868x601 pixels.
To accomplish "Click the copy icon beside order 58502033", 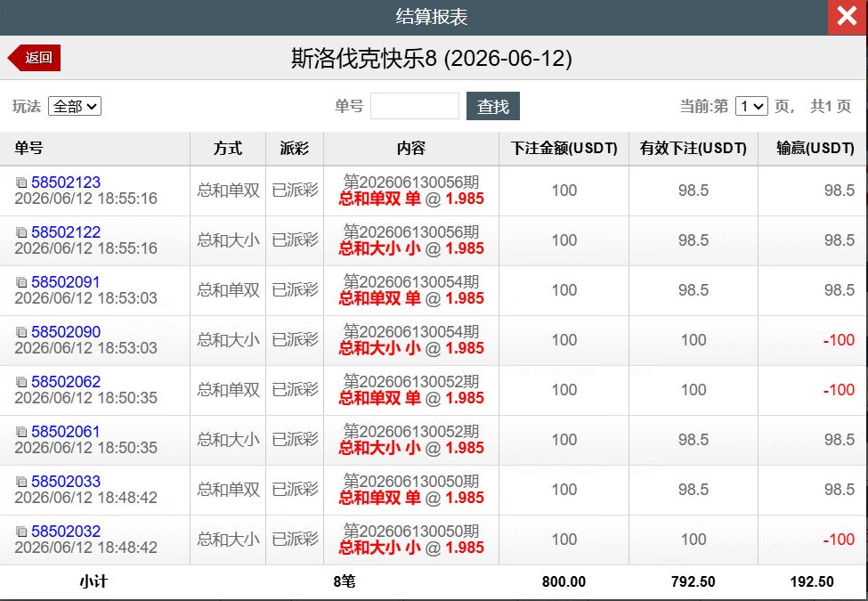I will click(21, 481).
